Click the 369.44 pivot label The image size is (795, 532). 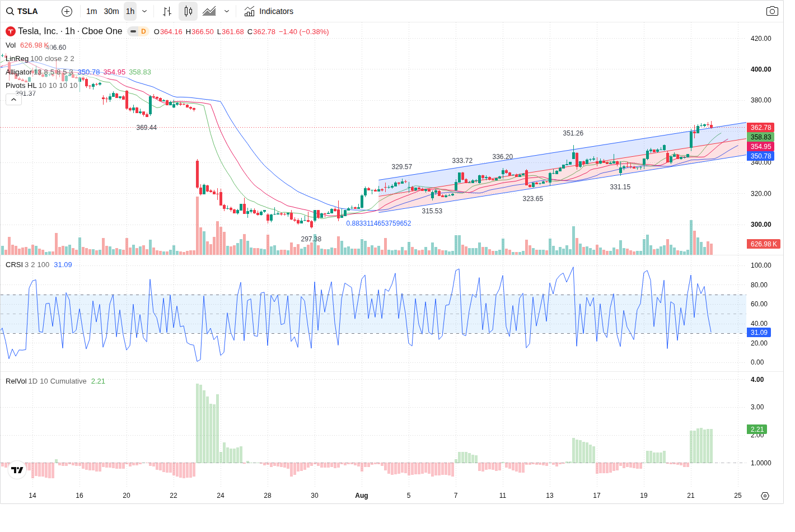[147, 128]
